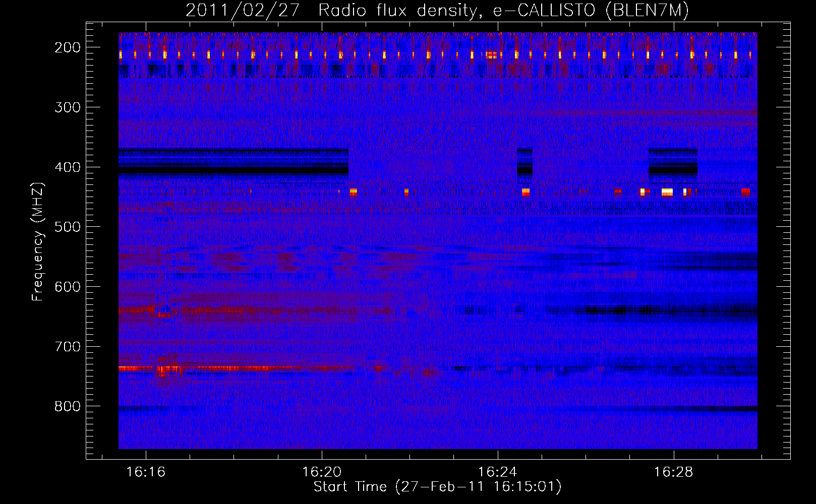
Task: Click the 'Start Time (27-Feb-11 16:15:01)' label
Action: (x=437, y=487)
